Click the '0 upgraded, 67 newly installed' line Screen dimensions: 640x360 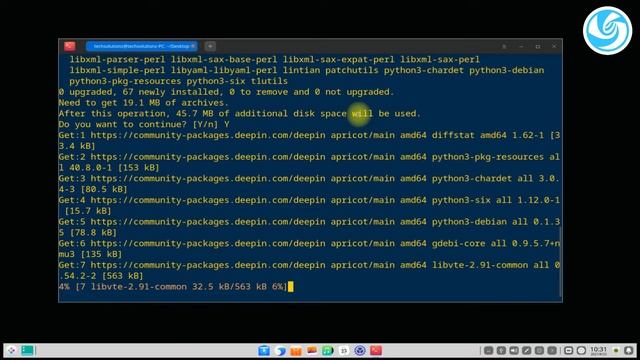pyautogui.click(x=227, y=92)
